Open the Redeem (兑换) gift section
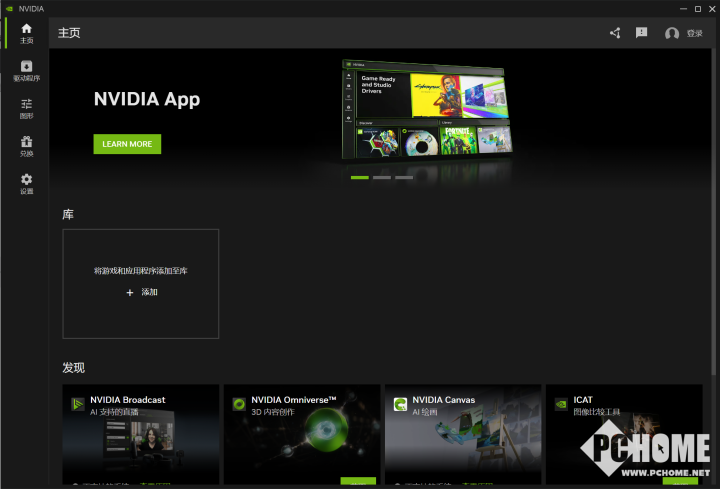 [x=26, y=146]
